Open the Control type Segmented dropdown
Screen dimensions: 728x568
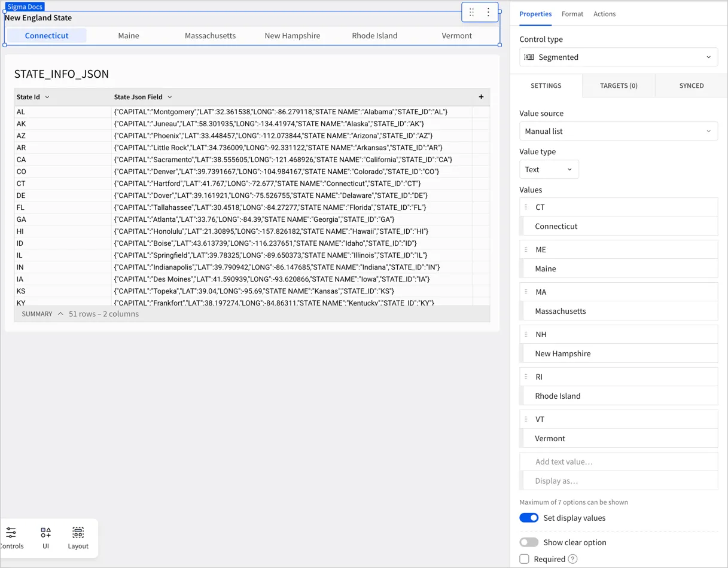point(619,57)
